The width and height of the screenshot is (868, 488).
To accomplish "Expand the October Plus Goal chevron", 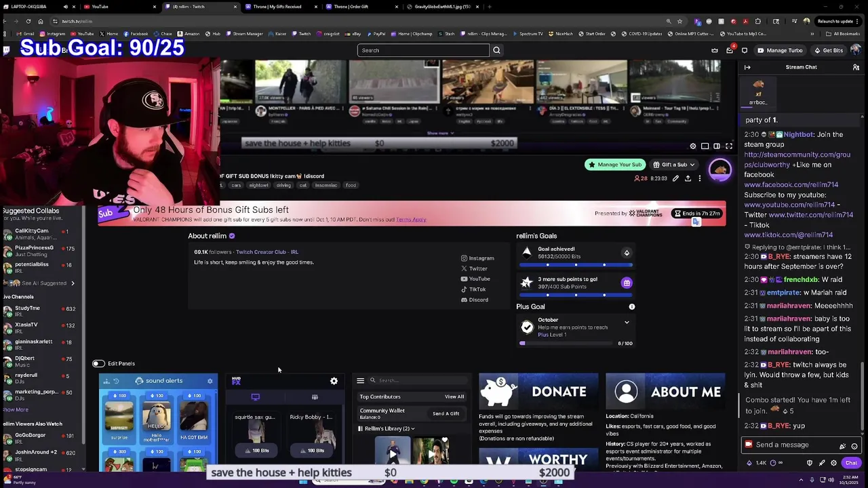I will (627, 323).
